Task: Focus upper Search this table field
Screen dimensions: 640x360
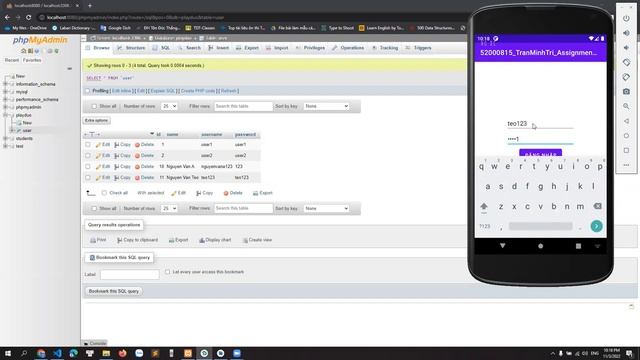Action: point(243,106)
